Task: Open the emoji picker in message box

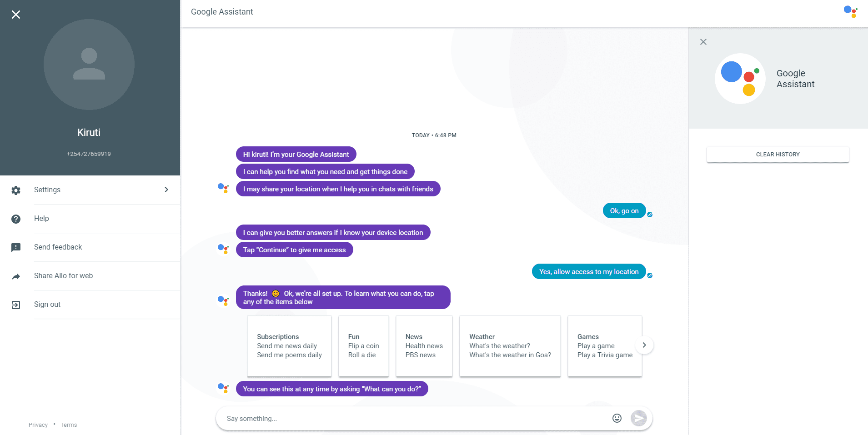Action: pyautogui.click(x=617, y=418)
